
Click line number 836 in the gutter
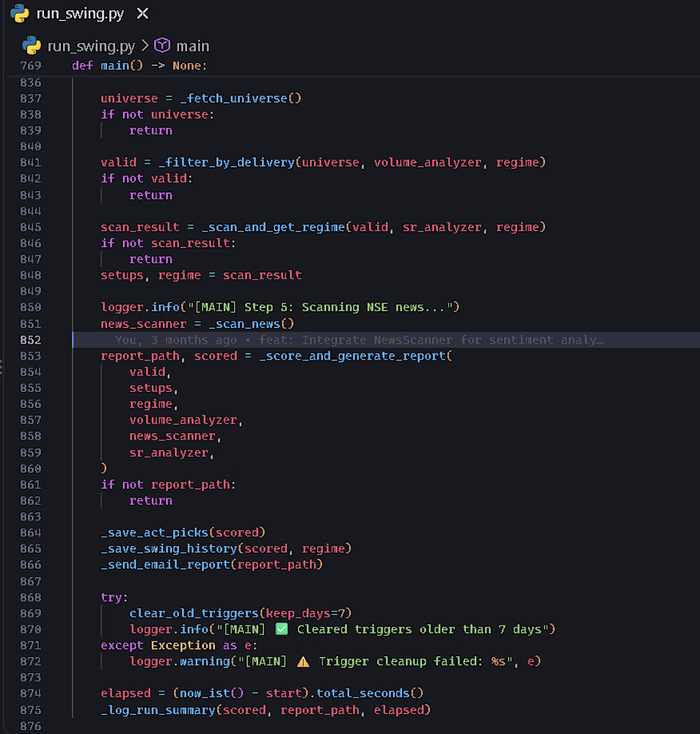coord(31,82)
